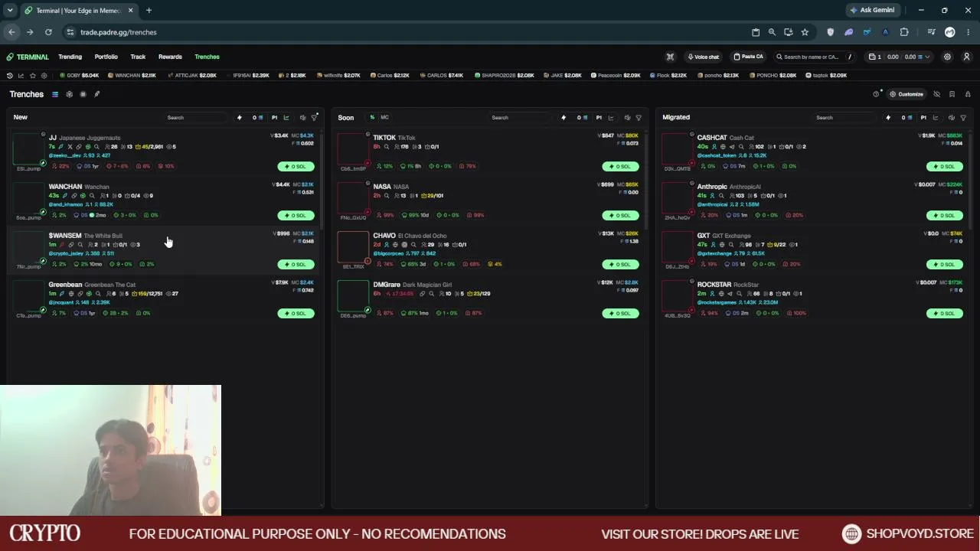Click the Chrome address bar URL
The height and width of the screenshot is (551, 980).
pos(119,32)
